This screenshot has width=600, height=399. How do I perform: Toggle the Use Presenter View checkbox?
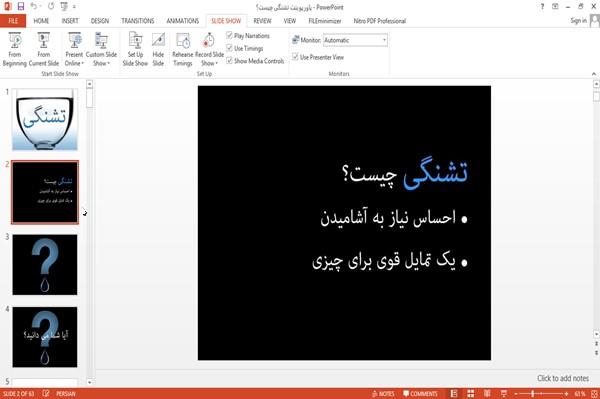click(x=295, y=57)
